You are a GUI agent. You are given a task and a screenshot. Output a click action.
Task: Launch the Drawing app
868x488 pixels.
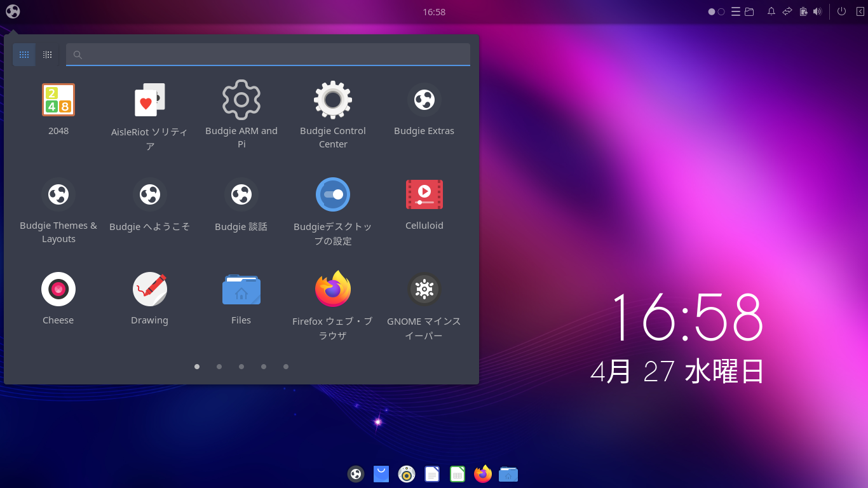[150, 299]
